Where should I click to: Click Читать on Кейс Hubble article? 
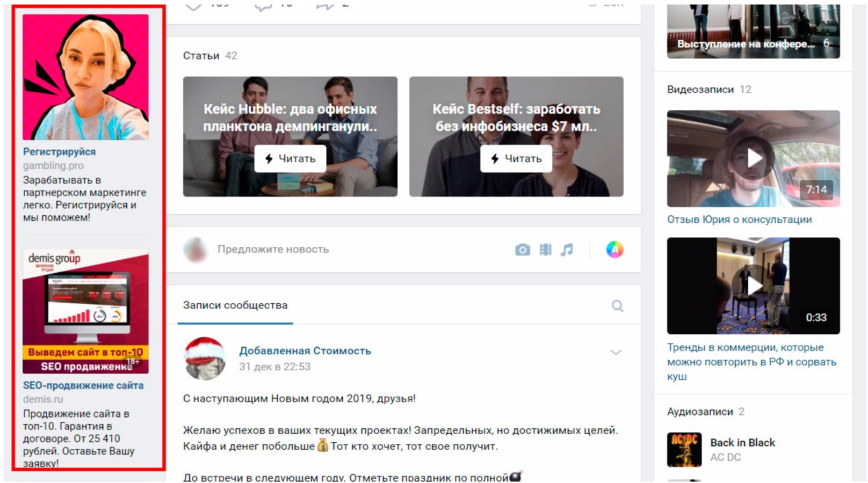coord(290,159)
